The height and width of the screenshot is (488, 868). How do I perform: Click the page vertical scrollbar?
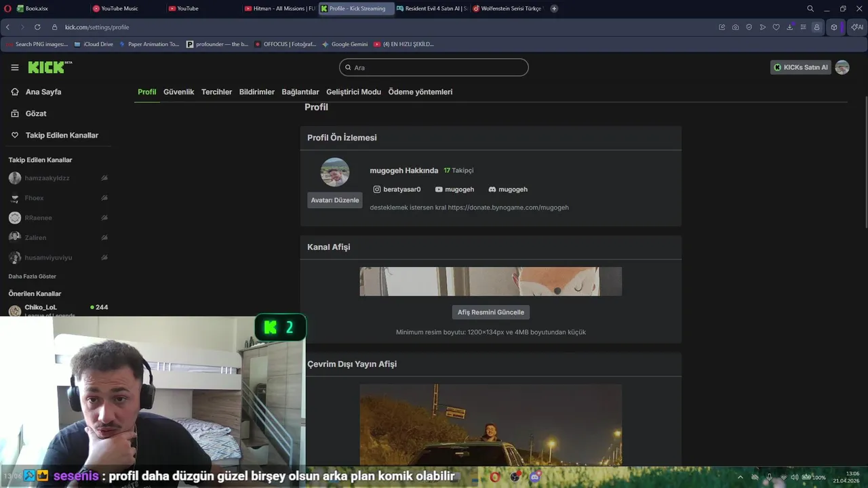point(865,163)
